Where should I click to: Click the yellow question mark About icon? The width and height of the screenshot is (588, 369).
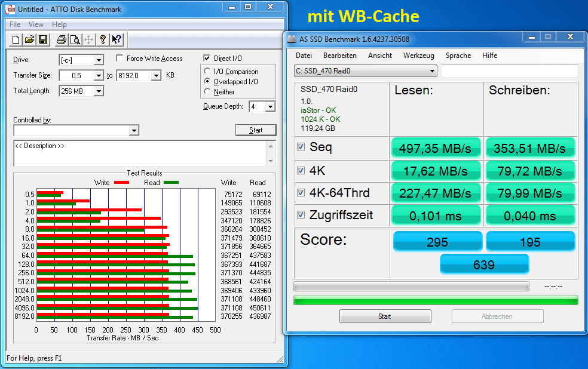(x=102, y=39)
